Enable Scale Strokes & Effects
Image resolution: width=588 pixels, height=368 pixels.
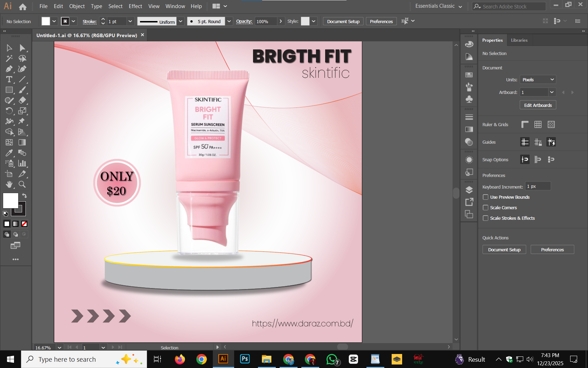coord(485,218)
